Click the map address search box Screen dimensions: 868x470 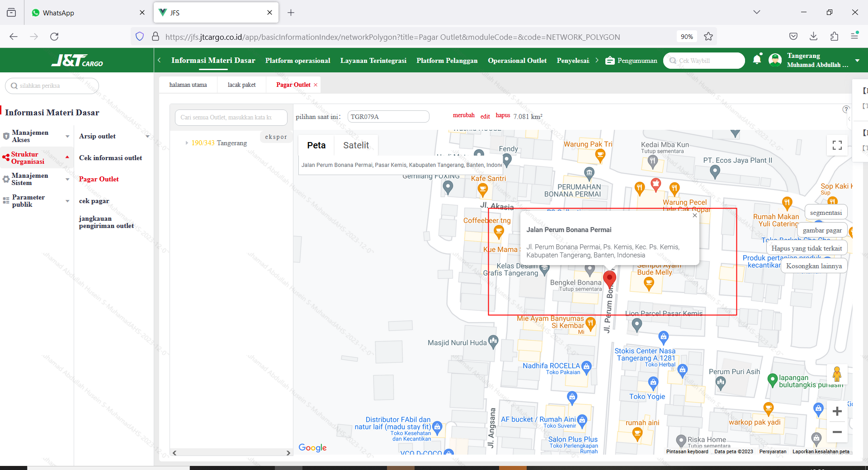pyautogui.click(x=401, y=165)
